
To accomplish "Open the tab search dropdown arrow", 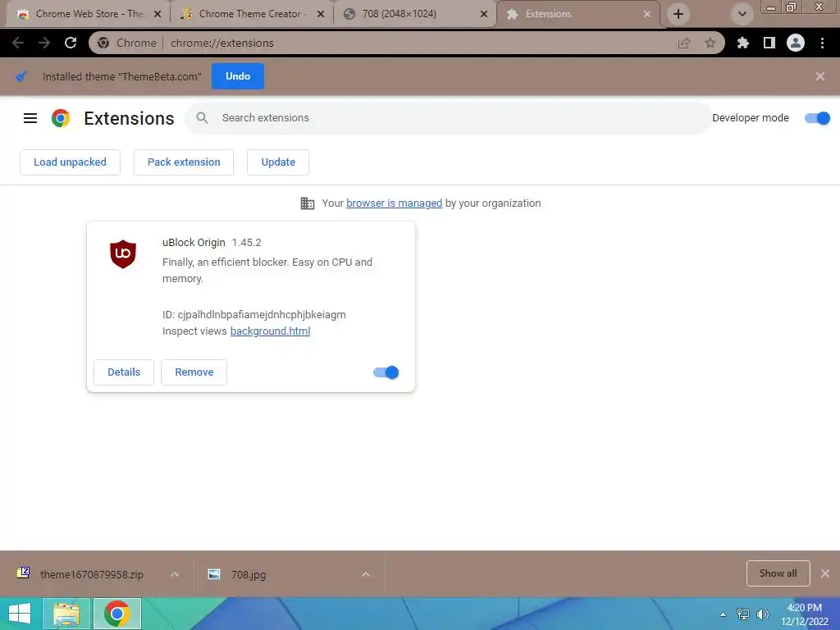I will tap(742, 14).
